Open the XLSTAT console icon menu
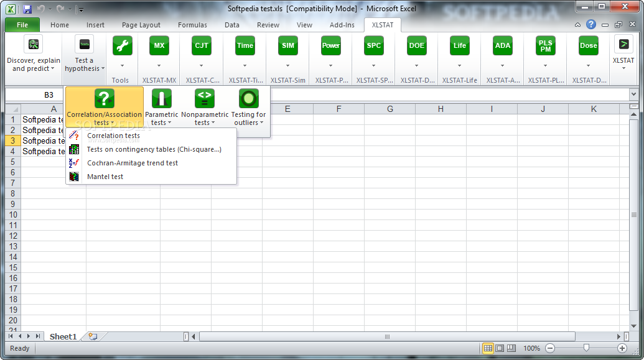Screen dimensions: 644x360 point(623,53)
